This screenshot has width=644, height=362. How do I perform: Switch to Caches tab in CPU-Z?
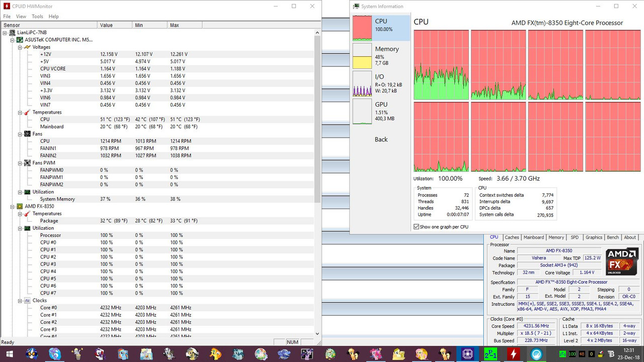point(512,237)
